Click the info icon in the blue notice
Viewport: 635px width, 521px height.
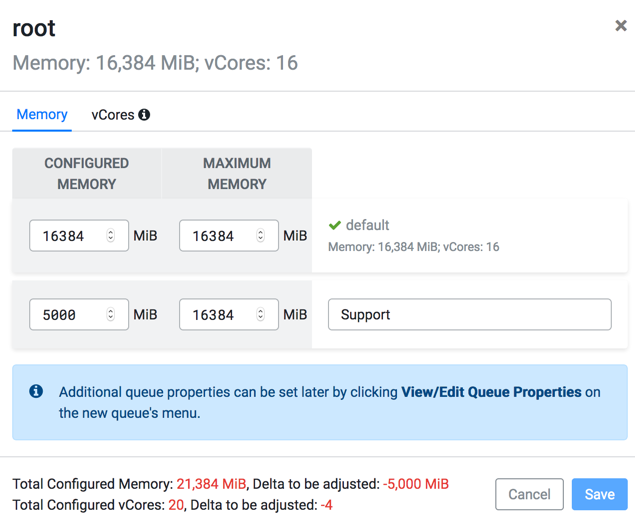(36, 392)
